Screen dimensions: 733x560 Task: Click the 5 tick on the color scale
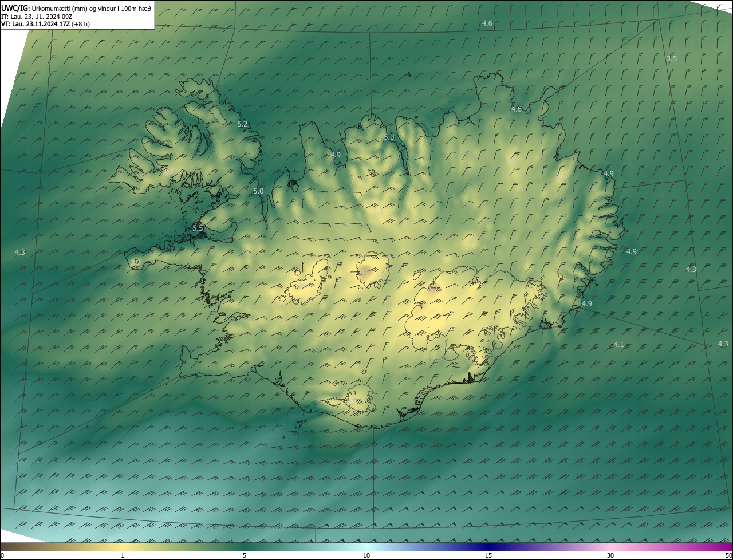245,555
